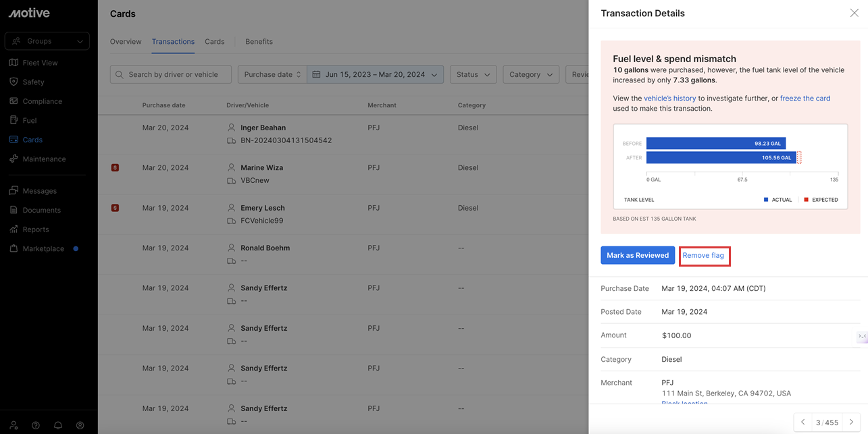Open the Category filter dropdown
Image resolution: width=868 pixels, height=434 pixels.
coord(530,74)
